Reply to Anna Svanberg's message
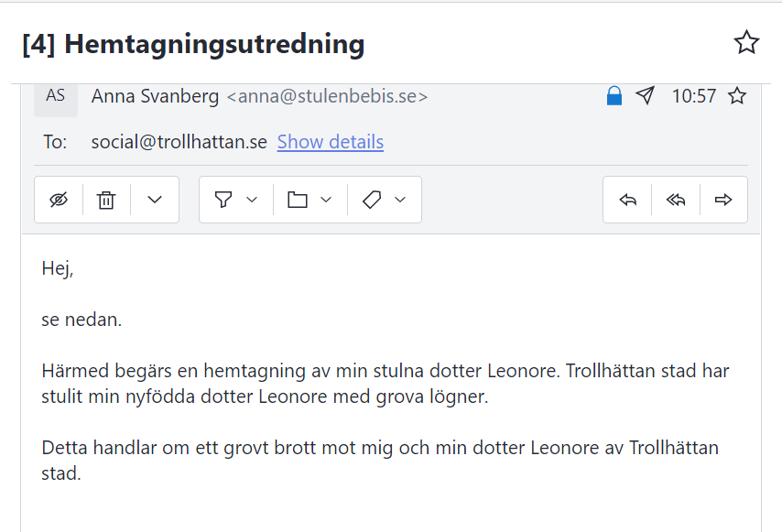 coord(627,200)
